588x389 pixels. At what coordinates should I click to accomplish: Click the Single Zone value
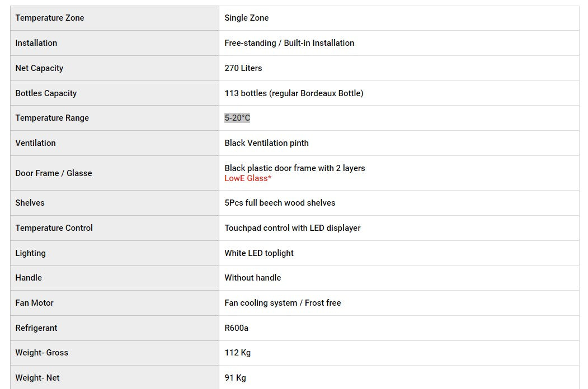click(246, 18)
